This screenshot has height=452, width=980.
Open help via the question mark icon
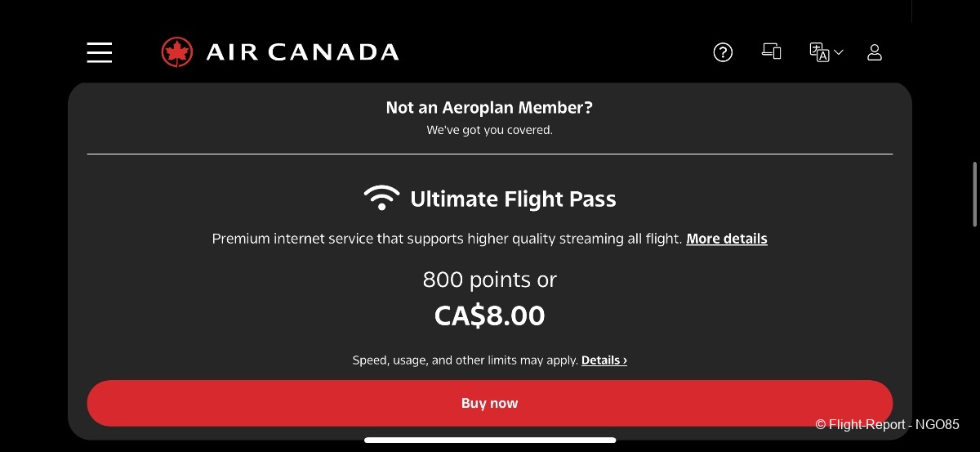coord(723,52)
